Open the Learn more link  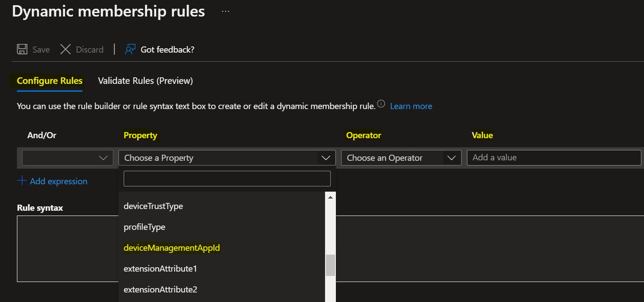411,106
